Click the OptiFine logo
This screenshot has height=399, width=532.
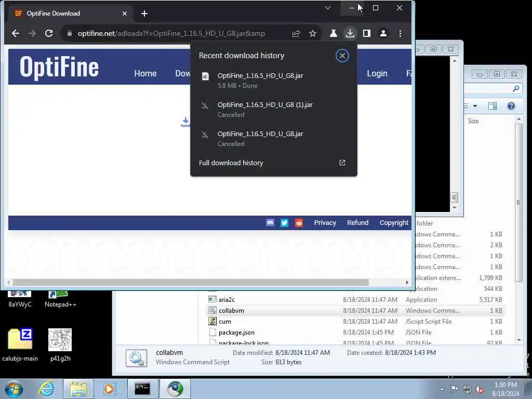point(59,67)
